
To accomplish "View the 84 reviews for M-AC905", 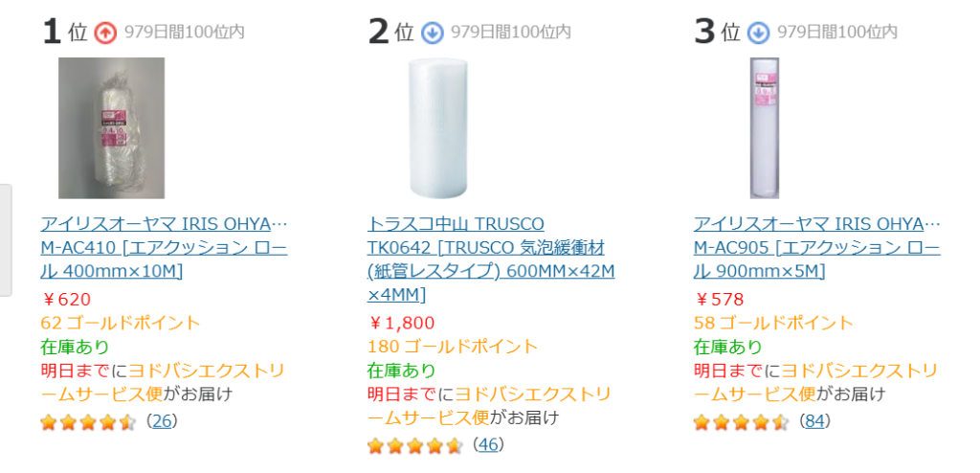I will tap(815, 421).
